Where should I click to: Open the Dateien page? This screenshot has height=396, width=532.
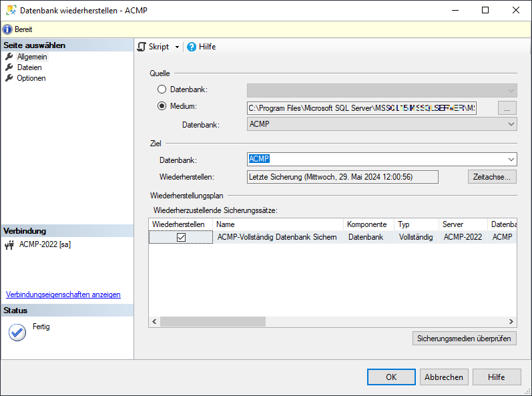coord(29,67)
